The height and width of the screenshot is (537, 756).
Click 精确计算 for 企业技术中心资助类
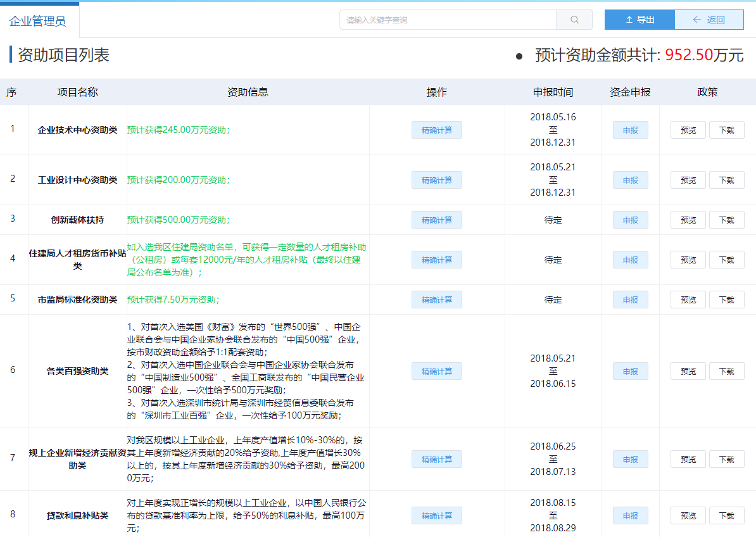(x=437, y=130)
